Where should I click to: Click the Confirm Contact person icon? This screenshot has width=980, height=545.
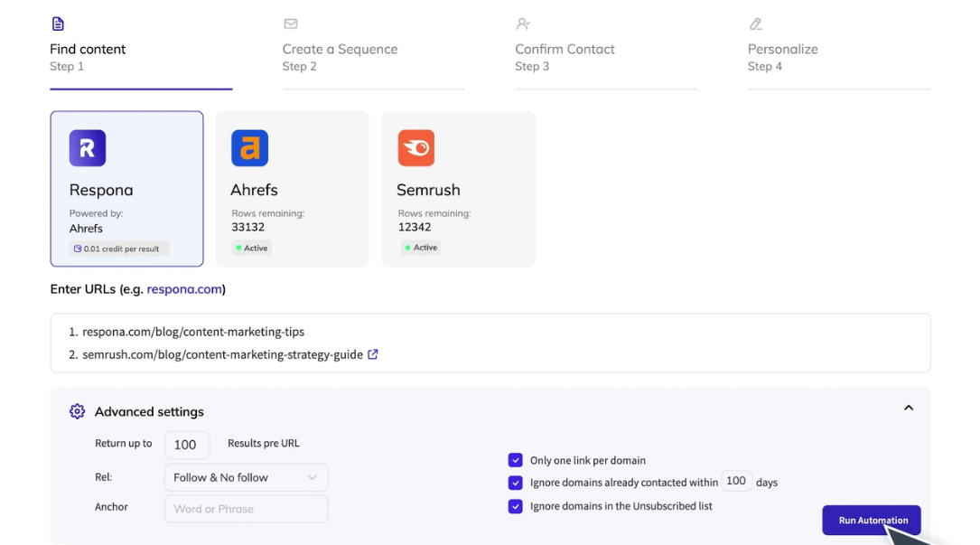[523, 23]
